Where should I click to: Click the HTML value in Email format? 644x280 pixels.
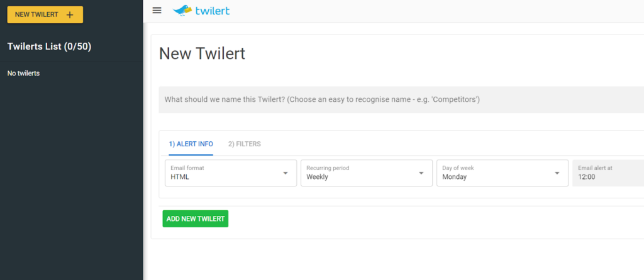pos(180,177)
